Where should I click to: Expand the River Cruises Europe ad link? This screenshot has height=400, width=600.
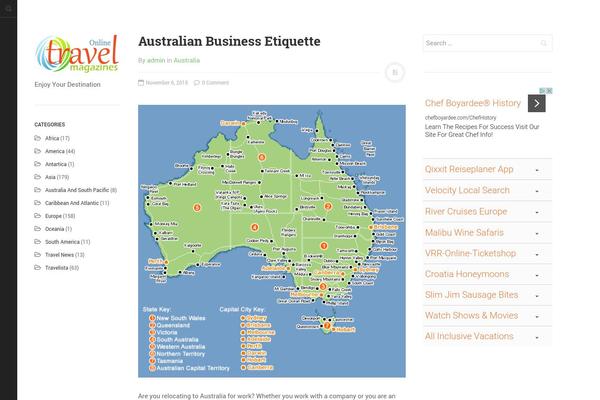[488, 211]
